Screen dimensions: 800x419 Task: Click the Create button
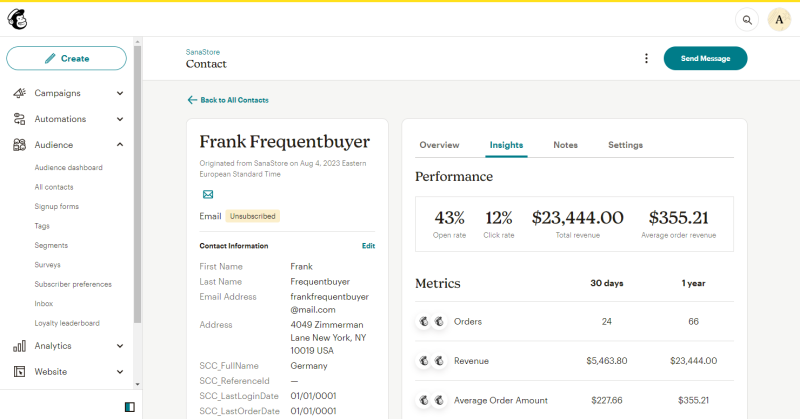[66, 58]
